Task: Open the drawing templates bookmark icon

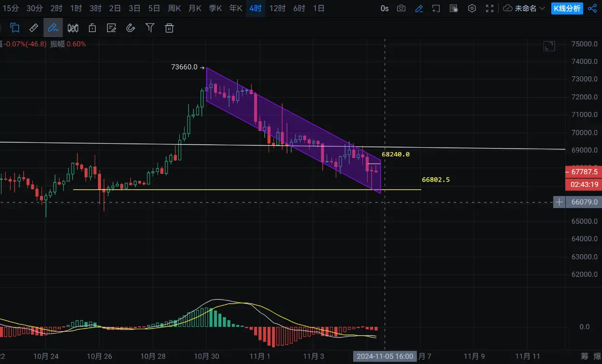Action: pyautogui.click(x=15, y=28)
